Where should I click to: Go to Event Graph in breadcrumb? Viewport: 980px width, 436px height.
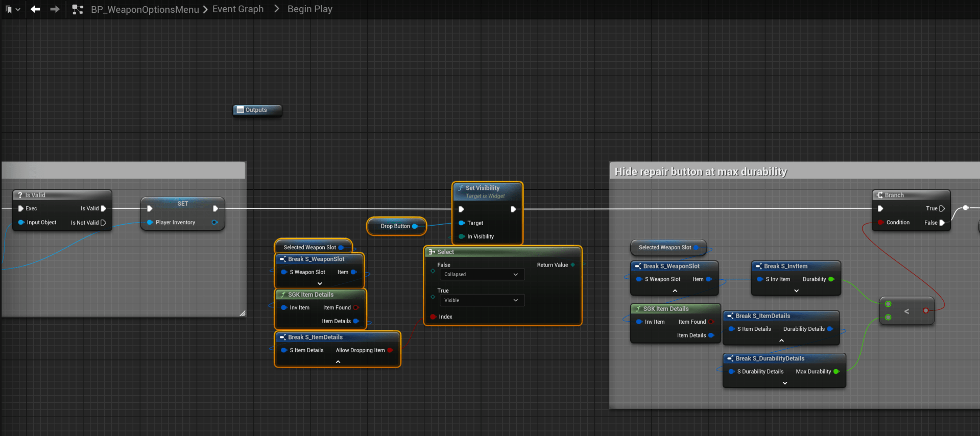(238, 9)
